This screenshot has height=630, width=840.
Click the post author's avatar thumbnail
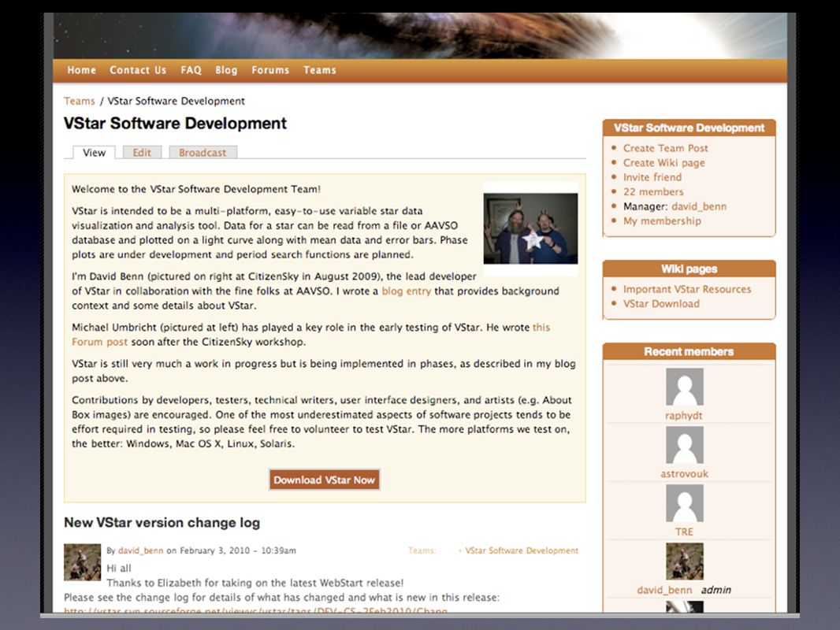tap(83, 562)
